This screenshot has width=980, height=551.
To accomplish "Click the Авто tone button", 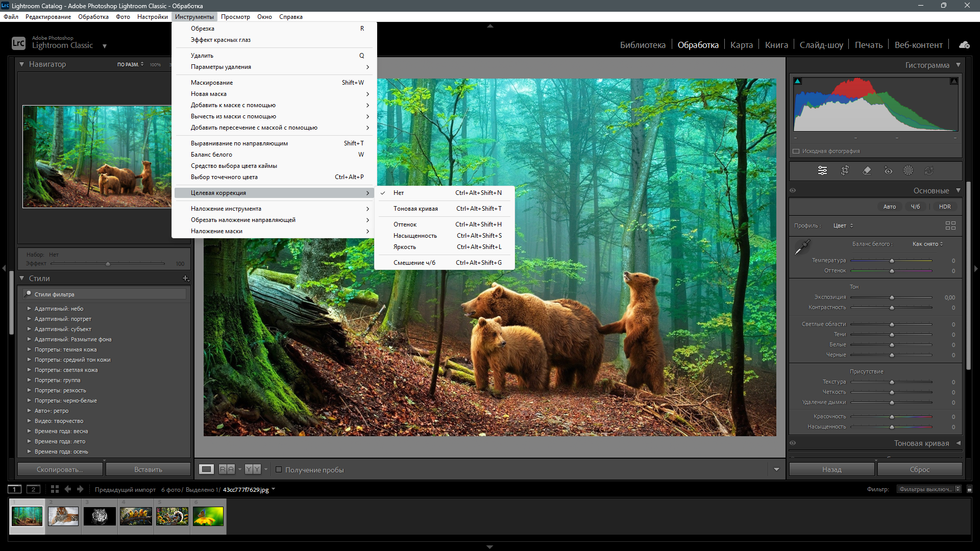I will (889, 207).
